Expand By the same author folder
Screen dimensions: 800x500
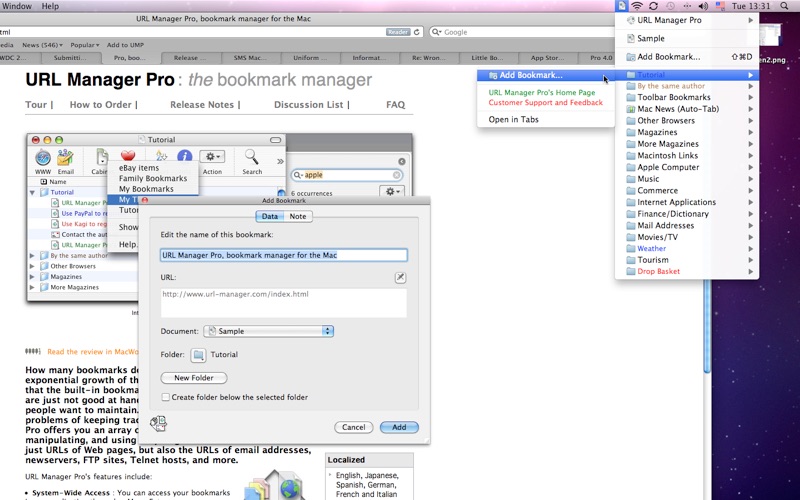click(x=32, y=256)
